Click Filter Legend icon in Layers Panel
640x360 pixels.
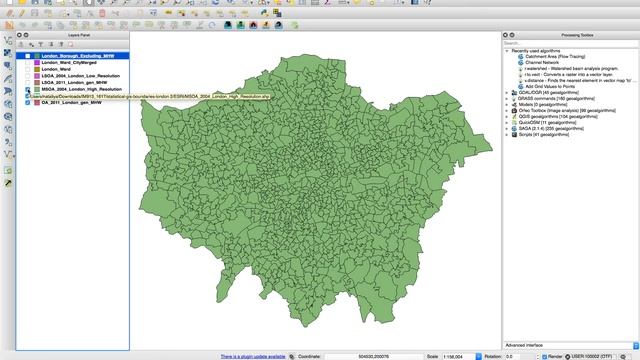[41, 44]
